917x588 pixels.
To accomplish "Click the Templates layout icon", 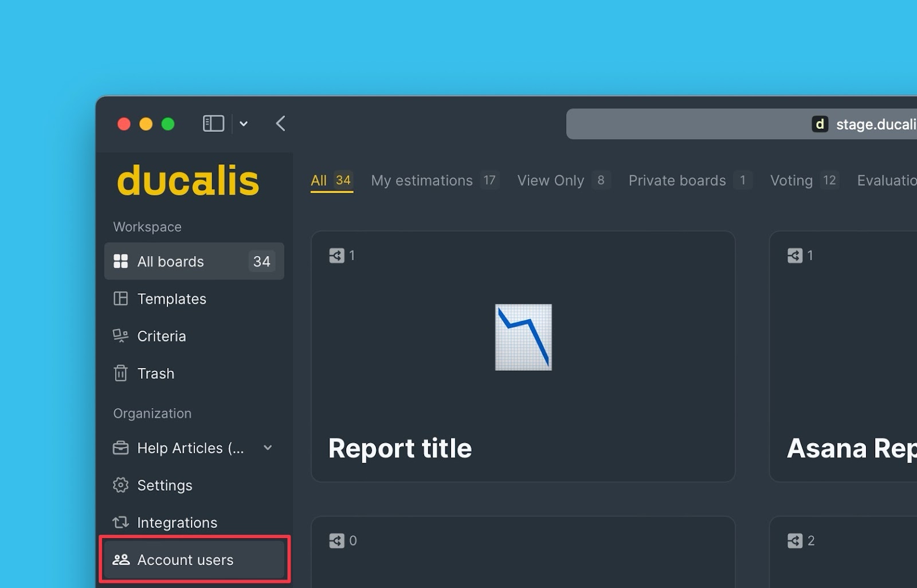I will click(x=120, y=299).
